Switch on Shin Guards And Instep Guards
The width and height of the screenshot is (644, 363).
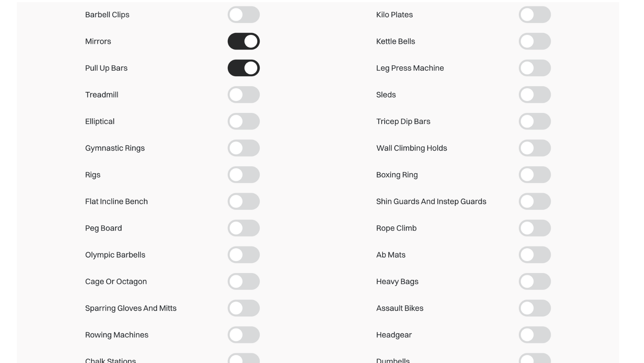[534, 202]
